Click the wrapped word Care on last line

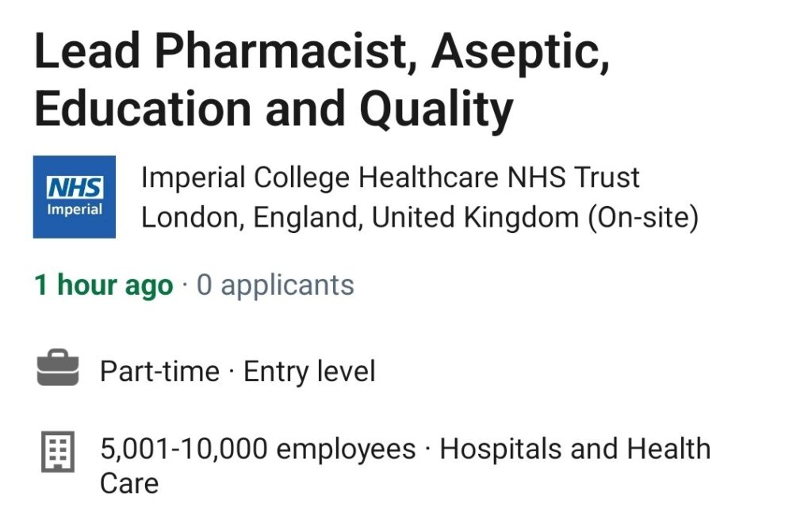[129, 483]
